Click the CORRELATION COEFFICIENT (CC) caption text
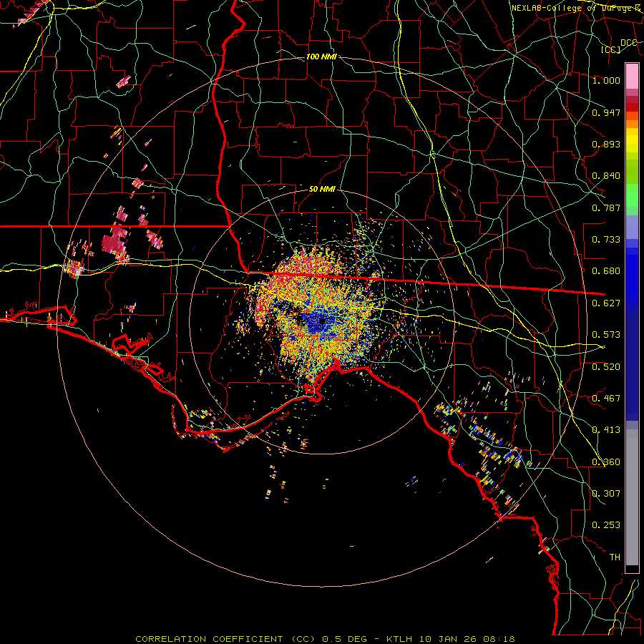The width and height of the screenshot is (644, 644). (x=226, y=639)
